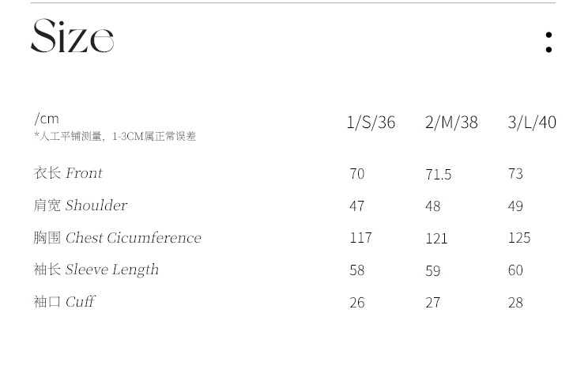Screen dimensions: 588x366
Task: Click the Cuff value 26
Action: click(x=356, y=303)
